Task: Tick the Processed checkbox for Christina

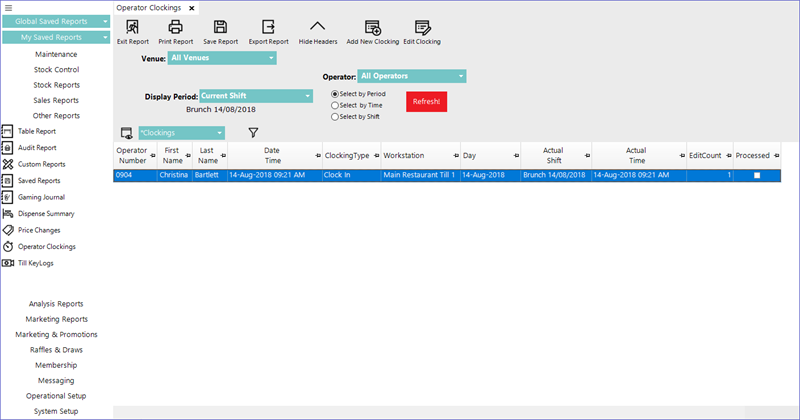Action: pyautogui.click(x=757, y=175)
